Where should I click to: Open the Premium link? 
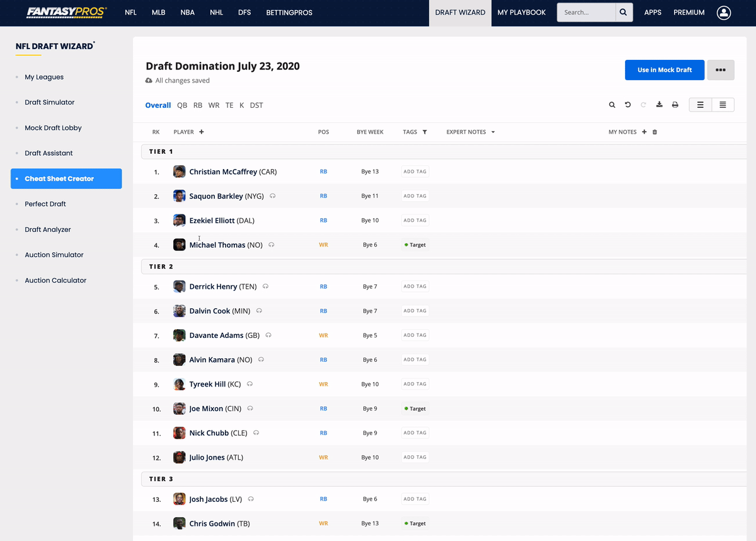coord(689,13)
